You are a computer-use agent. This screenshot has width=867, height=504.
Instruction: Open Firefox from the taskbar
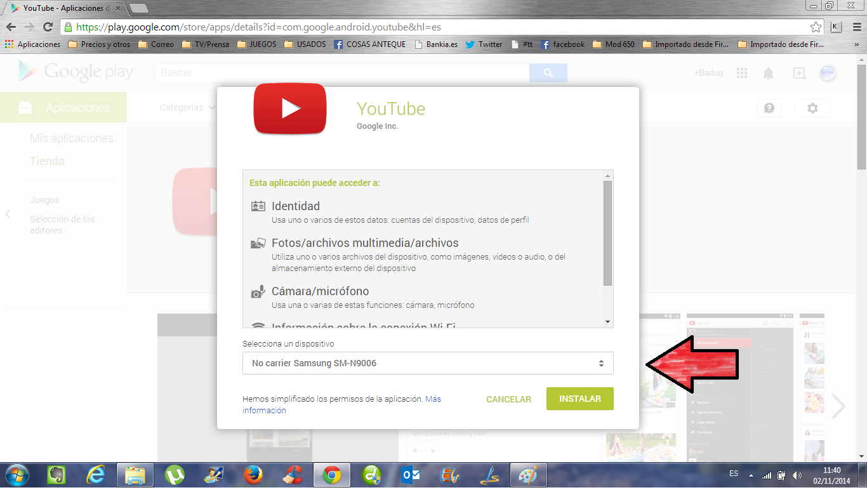point(253,475)
